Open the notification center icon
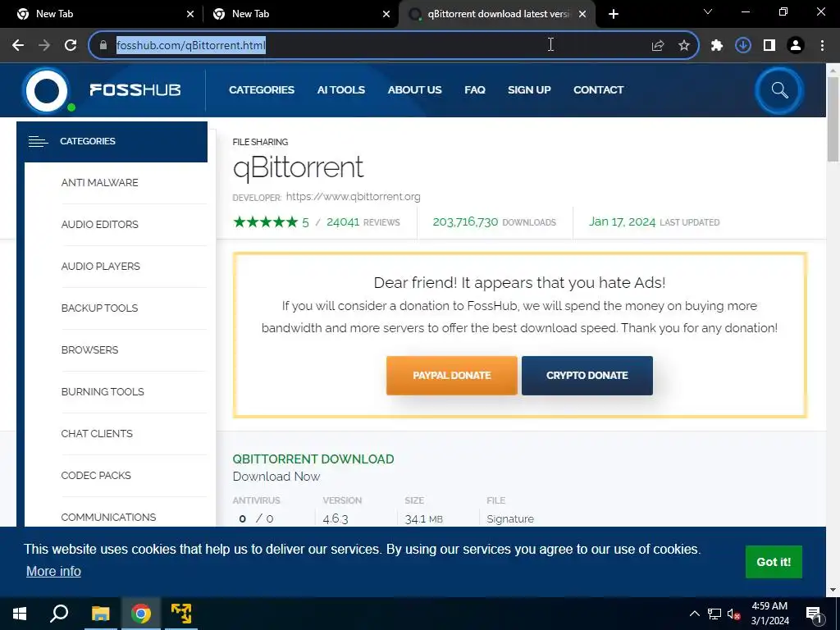840x630 pixels. [814, 614]
